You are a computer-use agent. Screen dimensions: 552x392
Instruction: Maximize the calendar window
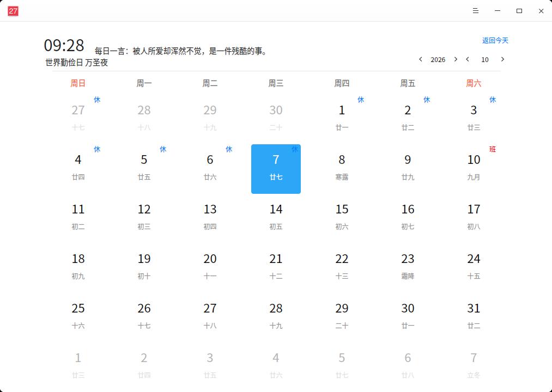coord(519,11)
